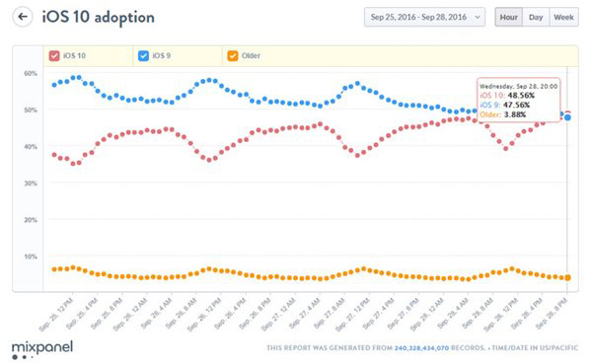This screenshot has height=364, width=592.
Task: Switch to the Hour view
Action: [508, 17]
